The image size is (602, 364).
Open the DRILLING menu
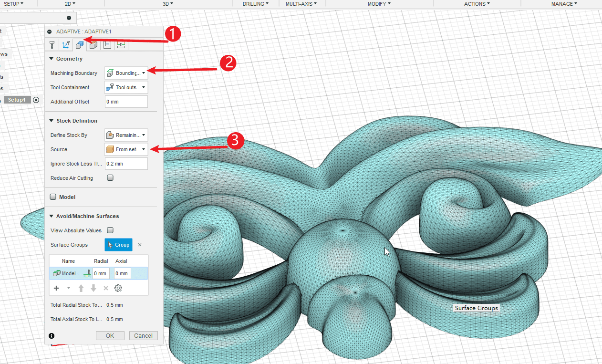[255, 4]
